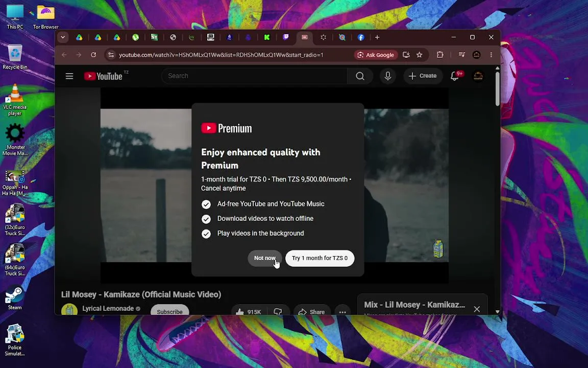Screen dimensions: 588x368
Task: Start voice search with microphone
Action: click(388, 76)
